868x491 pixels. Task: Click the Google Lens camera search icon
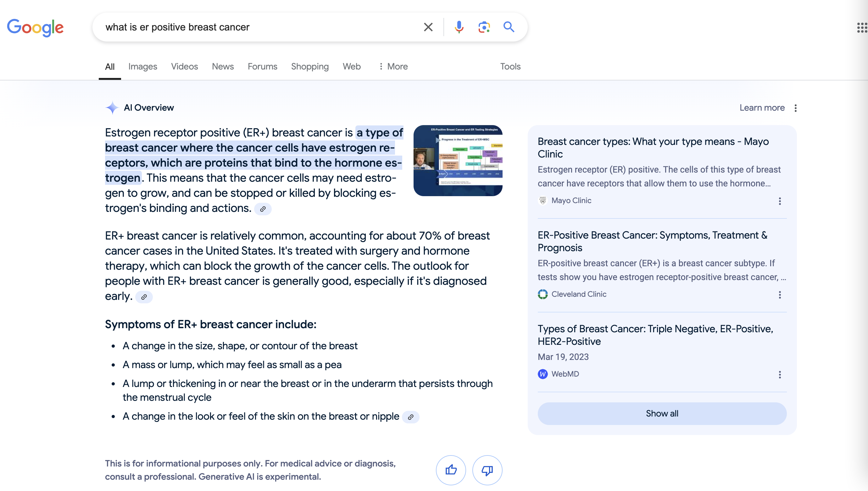(483, 27)
